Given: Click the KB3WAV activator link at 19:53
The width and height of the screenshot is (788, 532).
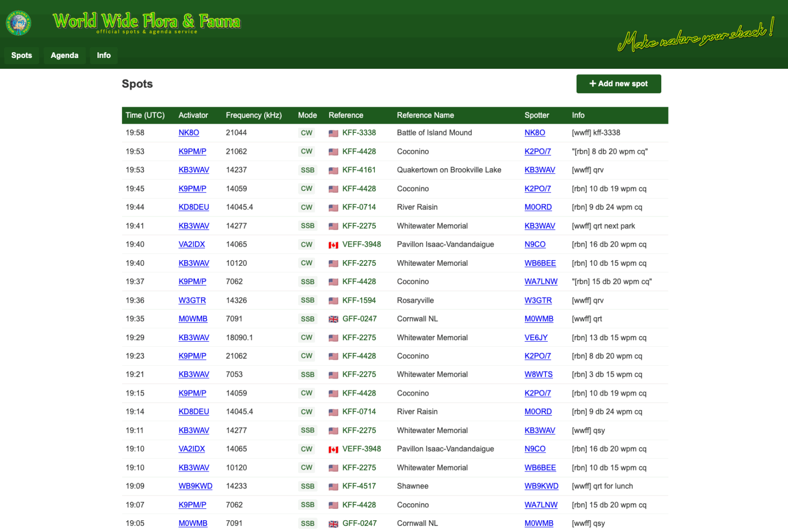Looking at the screenshot, I should (x=193, y=170).
